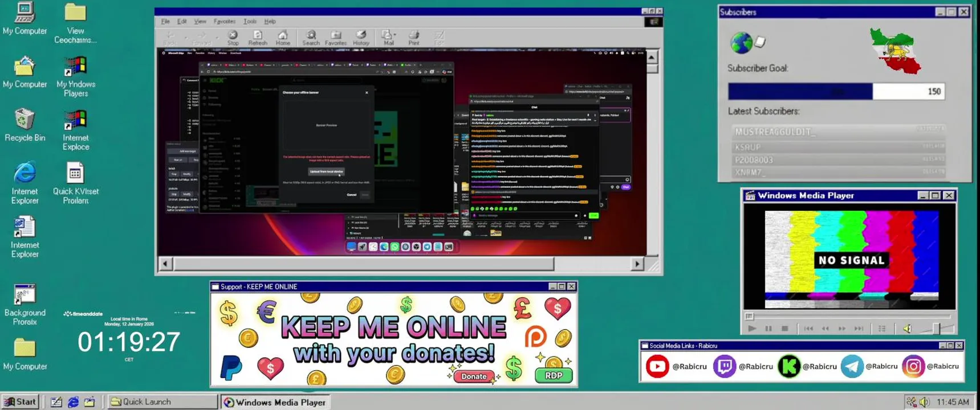The width and height of the screenshot is (980, 410).
Task: Click the Back arrow in the browser toolbar
Action: [x=170, y=38]
